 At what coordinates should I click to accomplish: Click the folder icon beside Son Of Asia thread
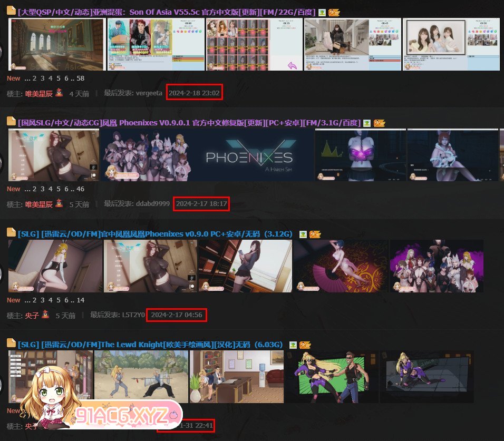[11, 11]
